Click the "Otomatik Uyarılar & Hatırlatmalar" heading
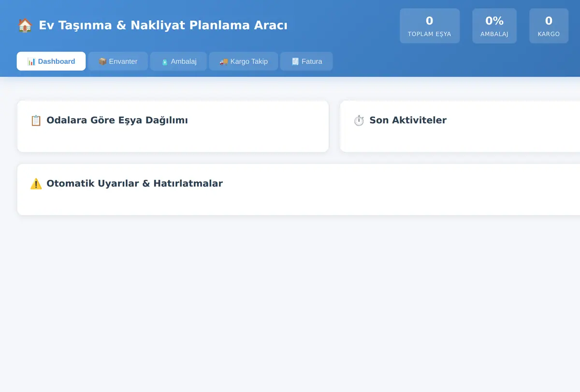Image resolution: width=580 pixels, height=392 pixels. tap(134, 184)
